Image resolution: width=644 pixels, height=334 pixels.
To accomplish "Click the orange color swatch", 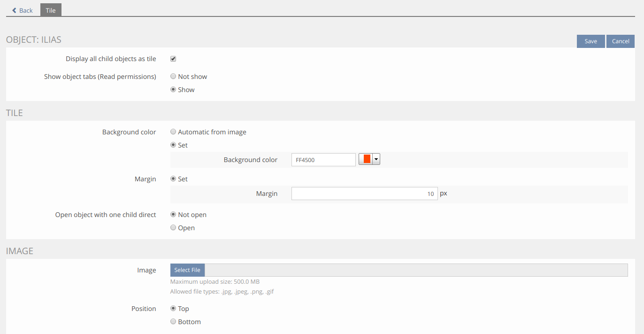I will point(367,160).
